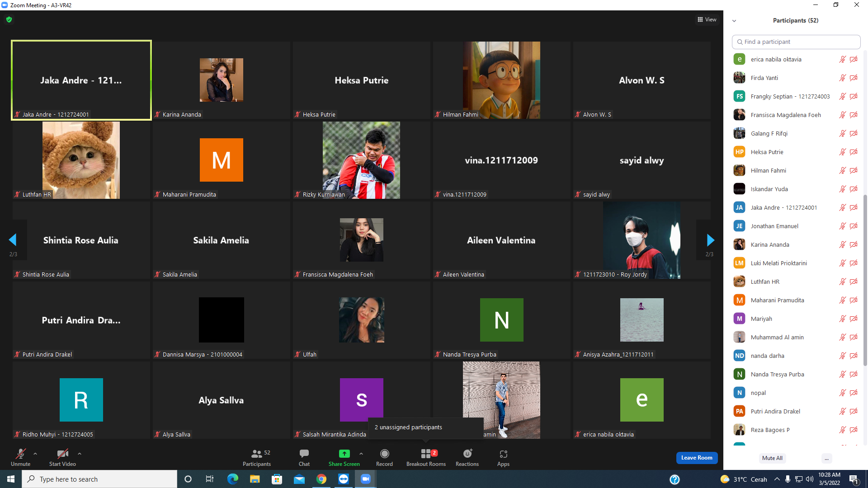Open Microsoft Edge from the taskbar
This screenshot has height=488, width=868.
click(233, 479)
